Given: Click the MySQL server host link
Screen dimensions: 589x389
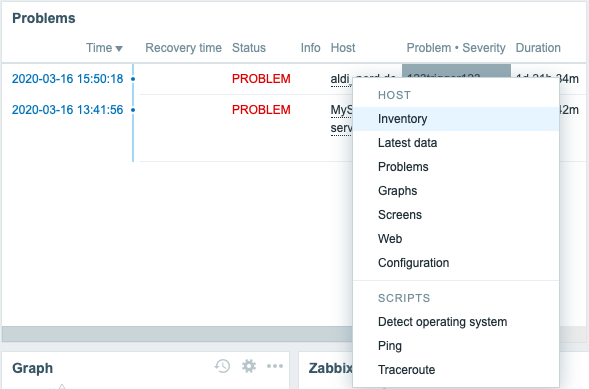Looking at the screenshot, I should (341, 119).
